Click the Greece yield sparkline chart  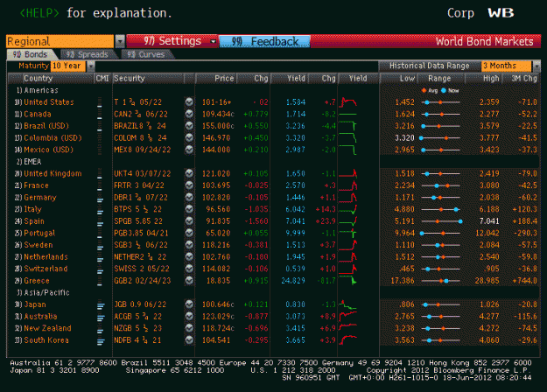[x=348, y=280]
